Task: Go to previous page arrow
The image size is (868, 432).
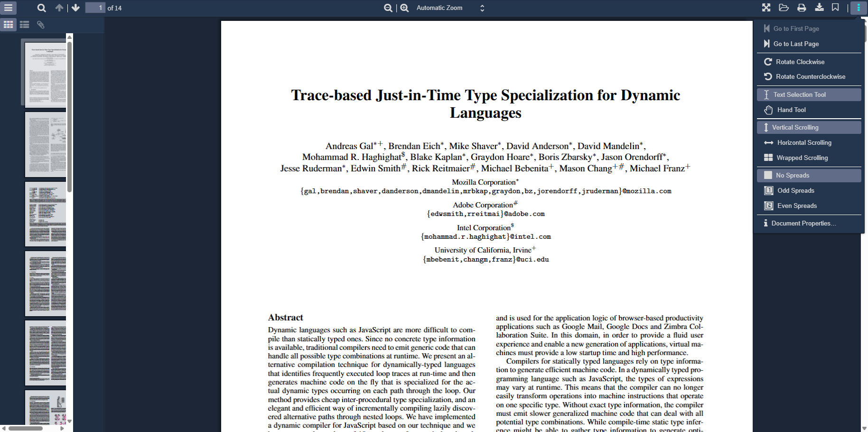Action: point(59,8)
